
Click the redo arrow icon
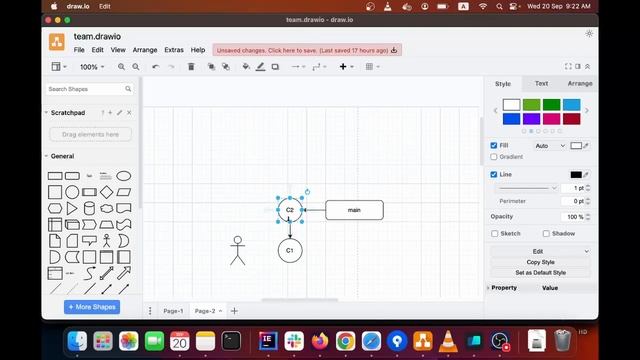click(x=171, y=67)
